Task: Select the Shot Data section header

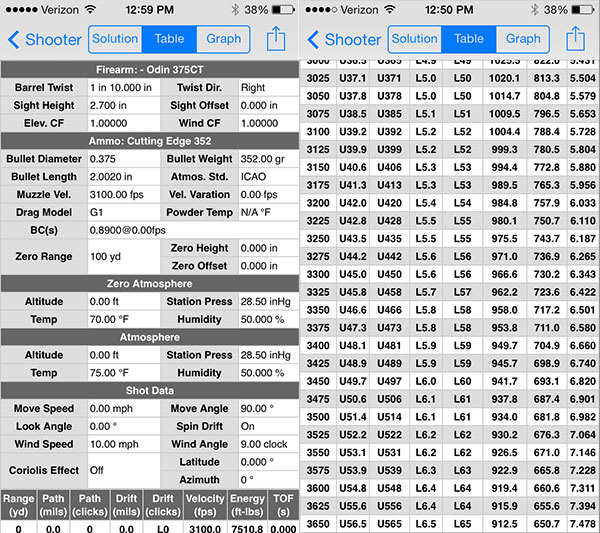Action: click(150, 391)
